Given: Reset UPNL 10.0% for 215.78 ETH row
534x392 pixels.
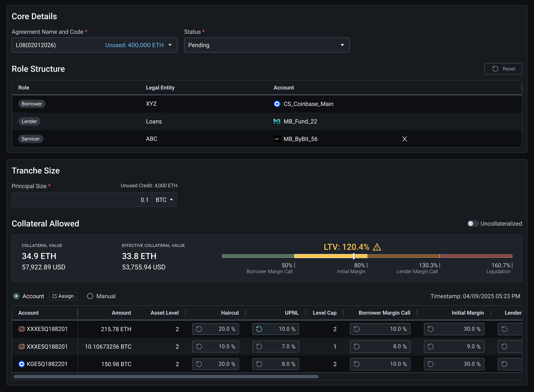Looking at the screenshot, I should click(x=259, y=329).
